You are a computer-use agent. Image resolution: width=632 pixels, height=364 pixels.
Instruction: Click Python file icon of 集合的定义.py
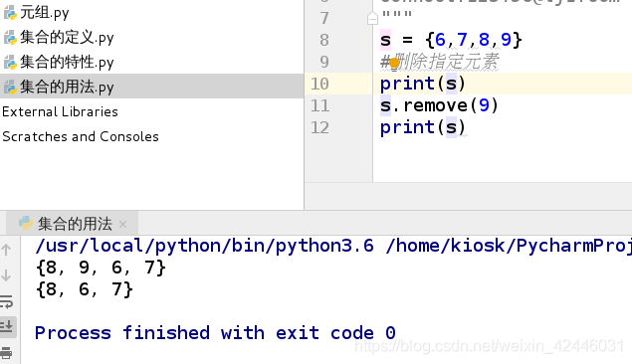(11, 38)
